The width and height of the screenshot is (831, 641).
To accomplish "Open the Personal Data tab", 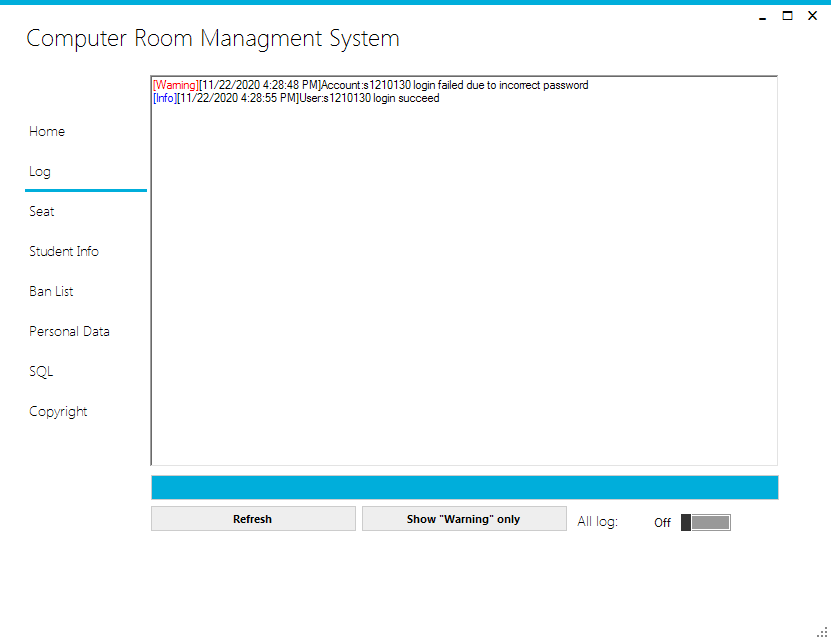I will click(69, 331).
